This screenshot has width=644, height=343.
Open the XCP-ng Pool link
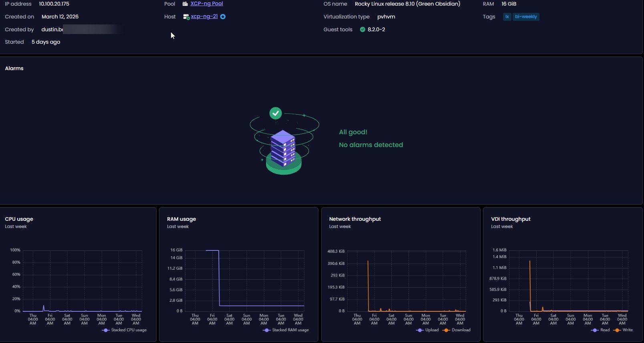pos(207,4)
